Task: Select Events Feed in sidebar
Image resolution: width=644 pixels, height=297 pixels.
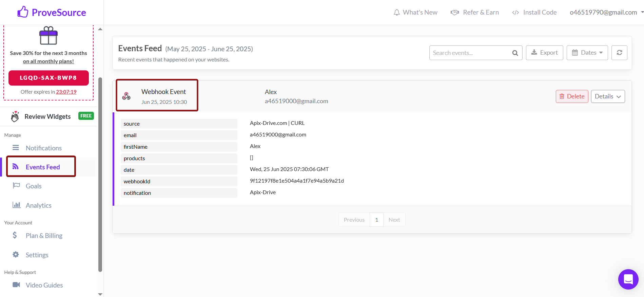Action: point(43,167)
